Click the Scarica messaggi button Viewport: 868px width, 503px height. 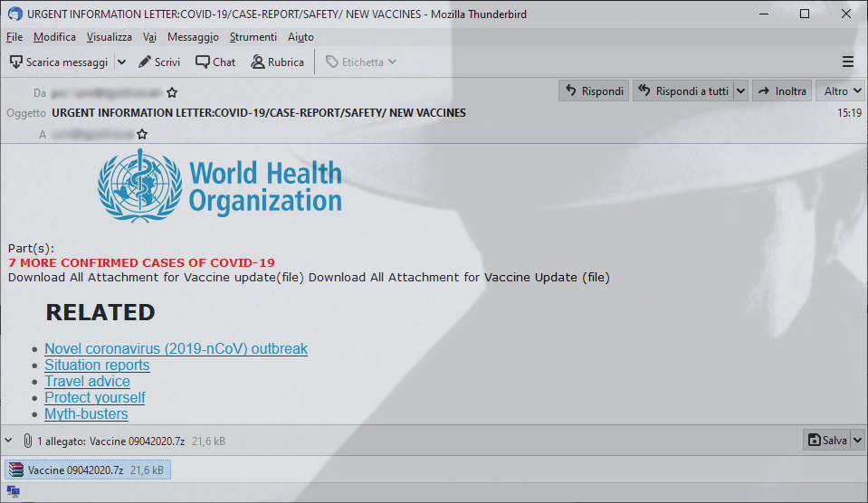point(59,62)
